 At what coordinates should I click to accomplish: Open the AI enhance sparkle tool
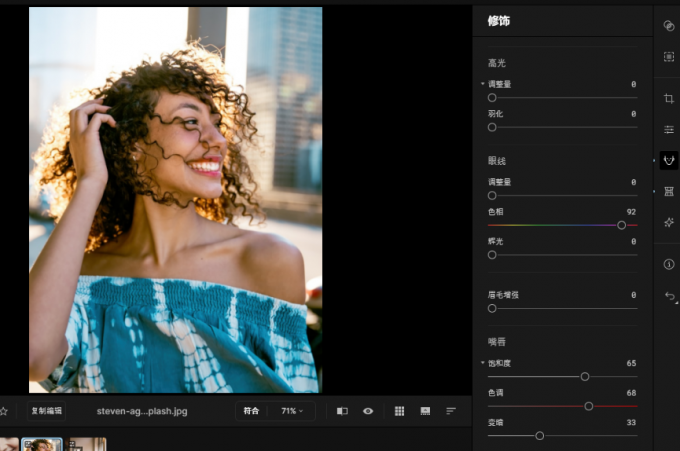pos(669,222)
